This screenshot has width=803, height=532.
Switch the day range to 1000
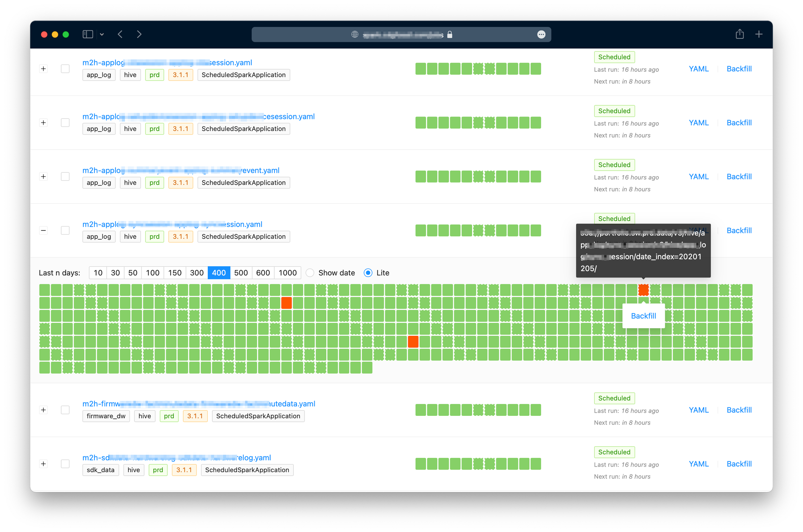(x=287, y=272)
